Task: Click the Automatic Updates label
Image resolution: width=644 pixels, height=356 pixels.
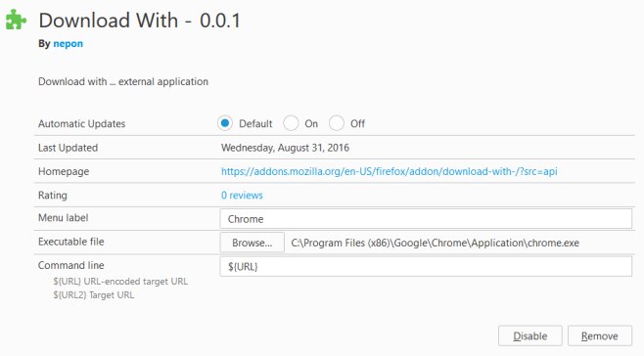Action: tap(82, 123)
